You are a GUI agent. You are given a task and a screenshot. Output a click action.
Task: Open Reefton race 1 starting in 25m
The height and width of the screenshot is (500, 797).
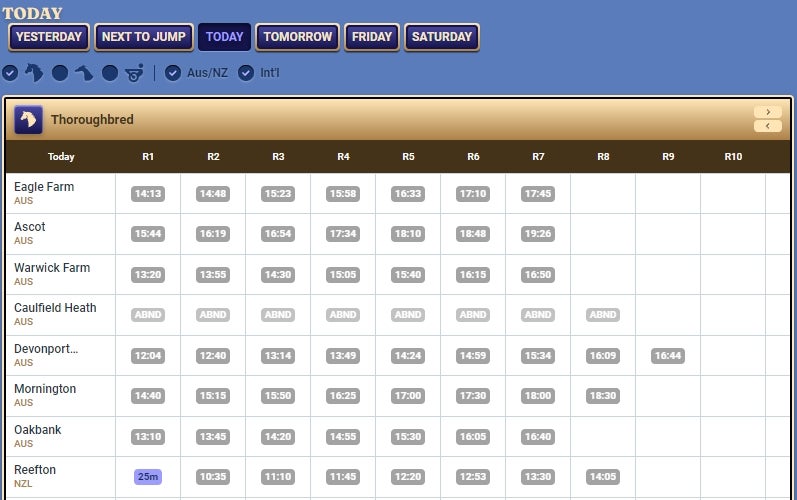point(148,477)
